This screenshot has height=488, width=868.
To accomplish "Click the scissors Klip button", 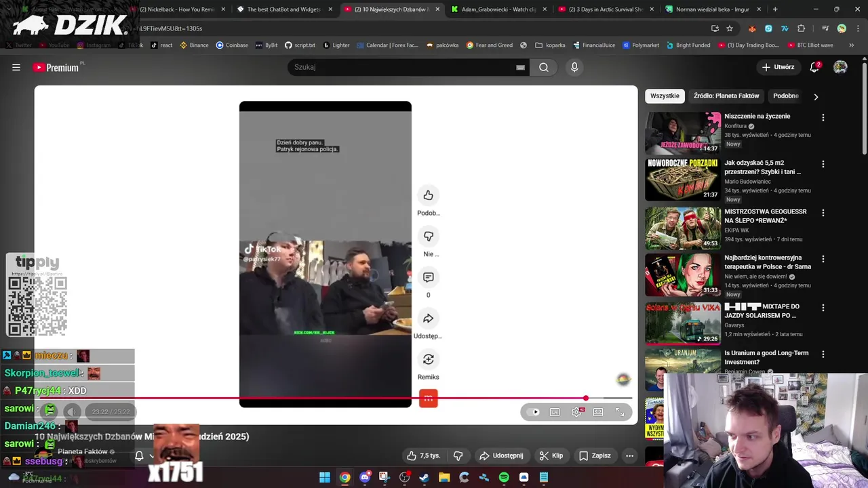I will click(551, 455).
